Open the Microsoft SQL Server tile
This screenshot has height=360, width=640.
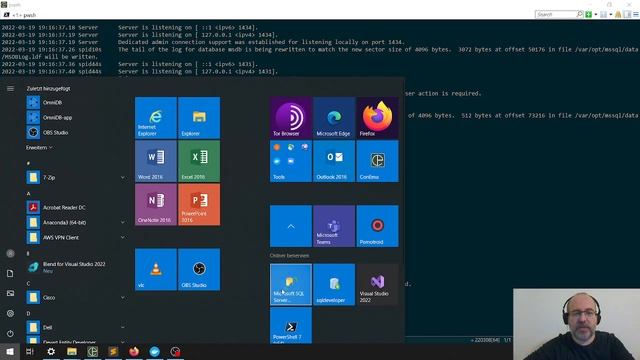[291, 284]
